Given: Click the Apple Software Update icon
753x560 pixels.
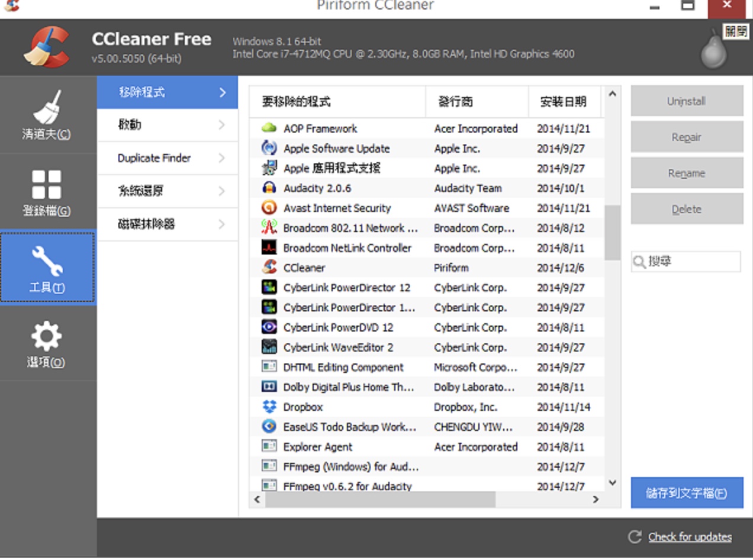Looking at the screenshot, I should pyautogui.click(x=269, y=148).
